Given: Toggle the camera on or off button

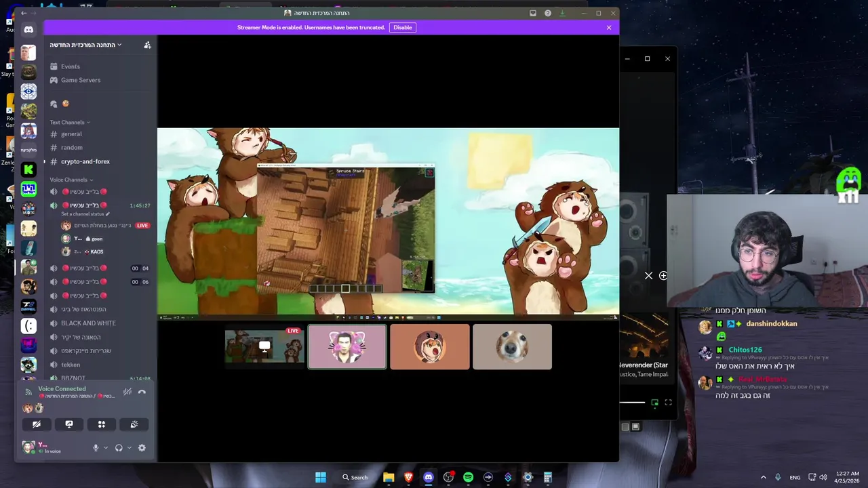Looking at the screenshot, I should pyautogui.click(x=37, y=424).
